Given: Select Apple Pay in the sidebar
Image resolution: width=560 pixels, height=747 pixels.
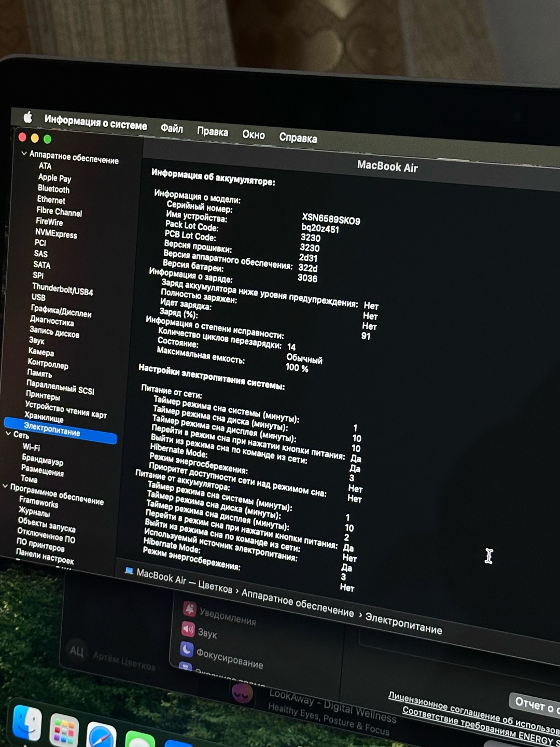Looking at the screenshot, I should pos(54,178).
